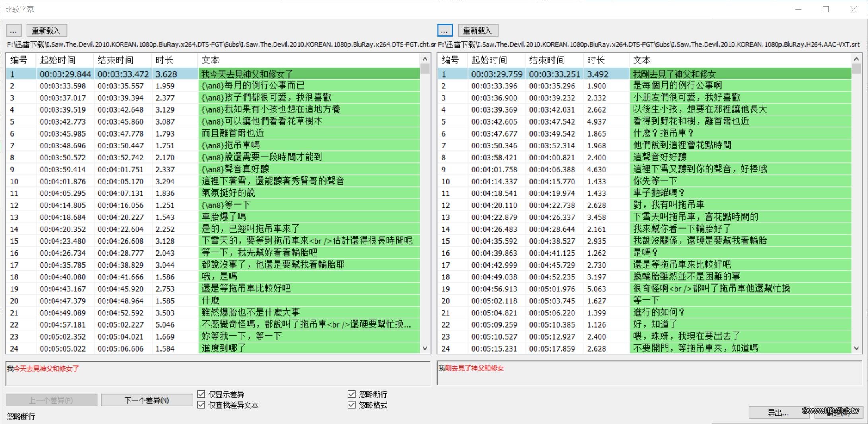Click the disabled 上一个差异(P) button
The image size is (868, 424).
click(52, 400)
